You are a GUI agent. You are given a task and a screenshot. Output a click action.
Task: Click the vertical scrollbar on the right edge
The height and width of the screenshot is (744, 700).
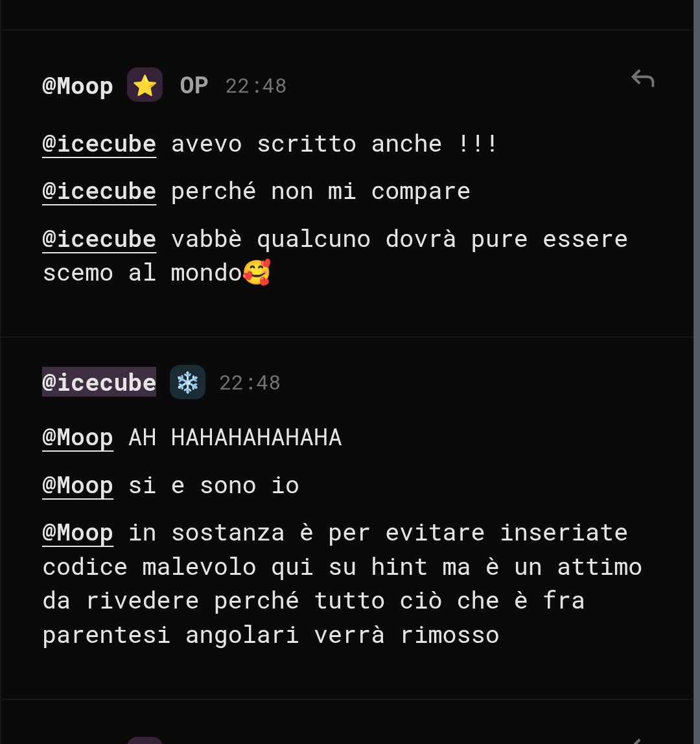click(x=697, y=372)
